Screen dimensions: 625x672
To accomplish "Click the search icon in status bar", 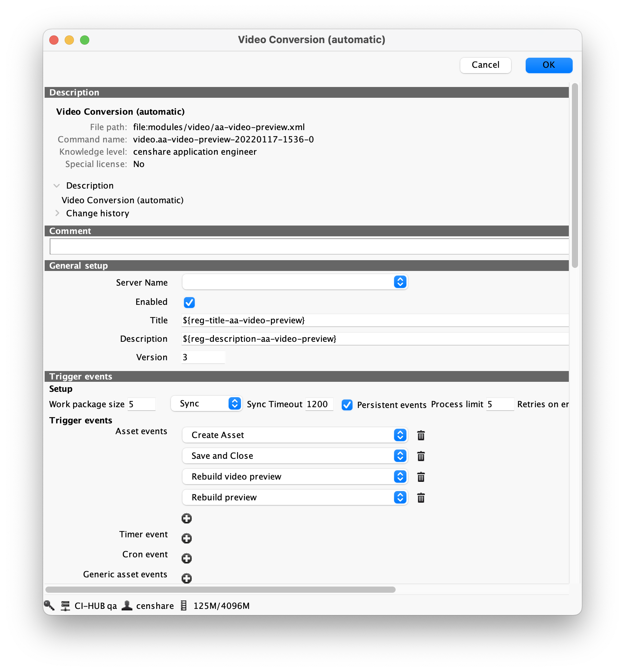I will (x=49, y=605).
